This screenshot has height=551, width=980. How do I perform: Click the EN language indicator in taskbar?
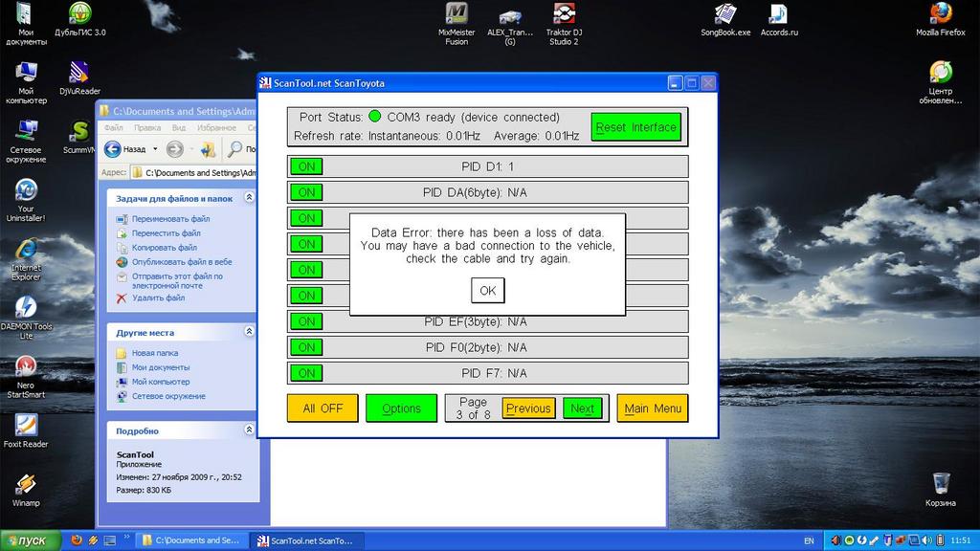click(x=809, y=541)
